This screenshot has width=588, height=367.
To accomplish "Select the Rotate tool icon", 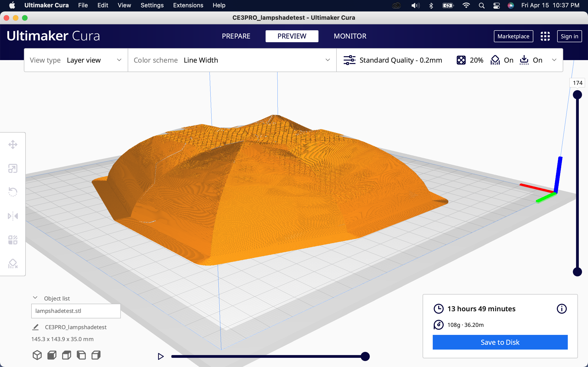I will (x=12, y=192).
